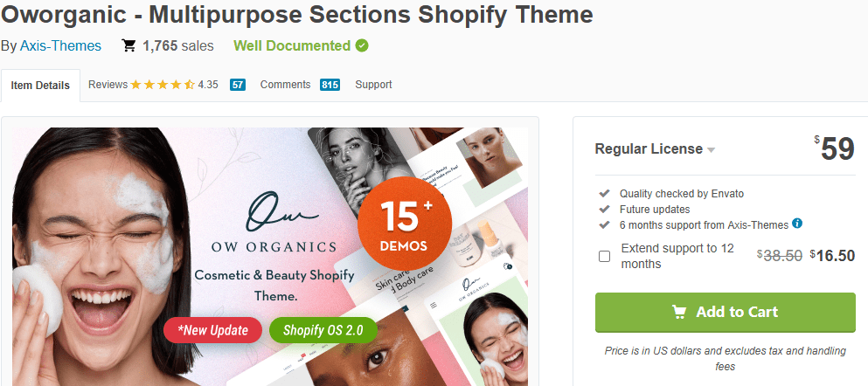Viewport: 868px width, 386px height.
Task: Switch to the Reviews tab
Action: pyautogui.click(x=108, y=85)
